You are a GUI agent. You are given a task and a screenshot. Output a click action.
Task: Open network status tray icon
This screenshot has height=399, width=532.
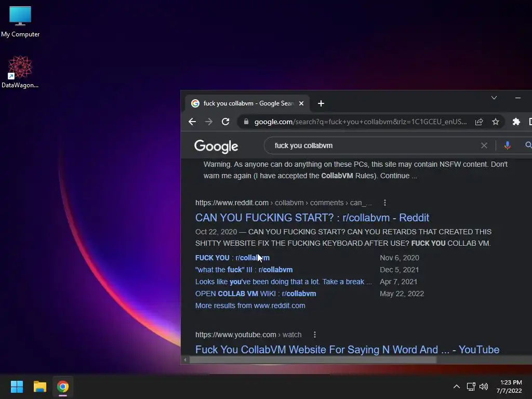coord(471,387)
